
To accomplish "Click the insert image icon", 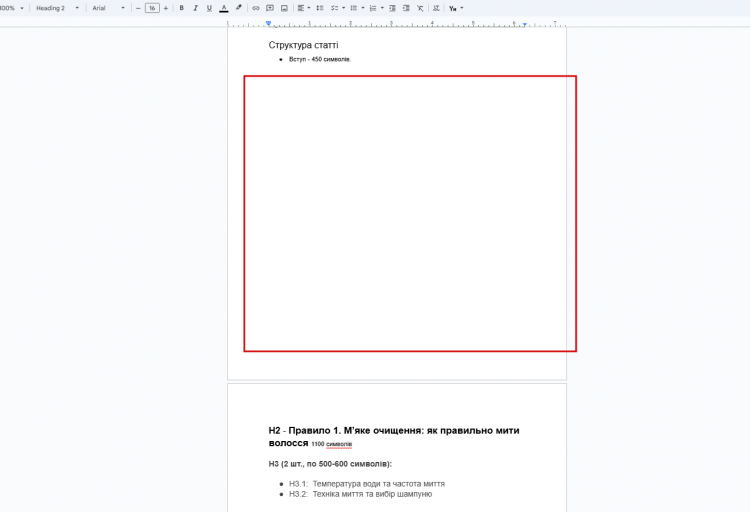I will (x=284, y=8).
